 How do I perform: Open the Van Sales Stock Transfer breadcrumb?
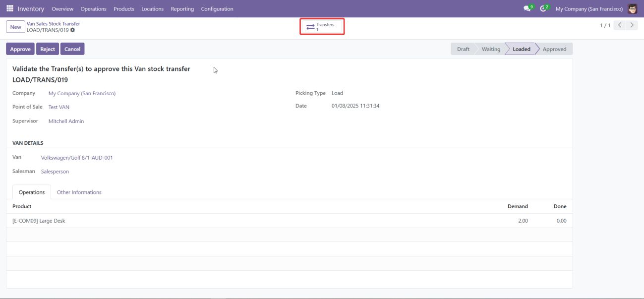(x=53, y=24)
